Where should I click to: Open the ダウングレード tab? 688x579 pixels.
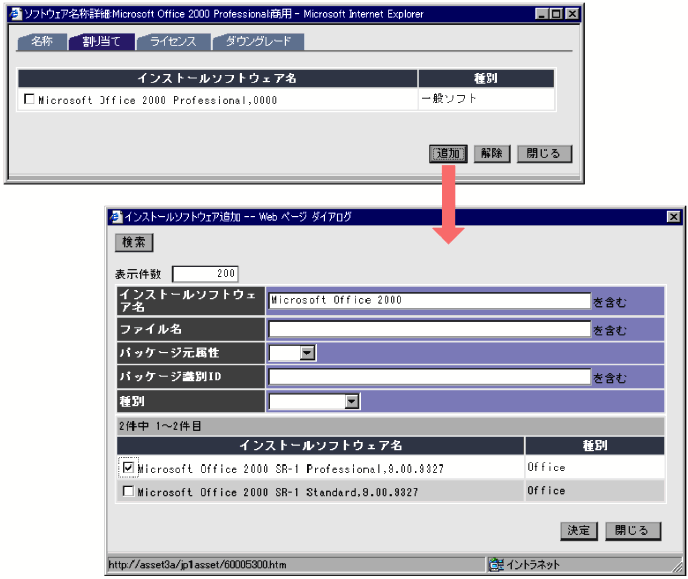(258, 42)
